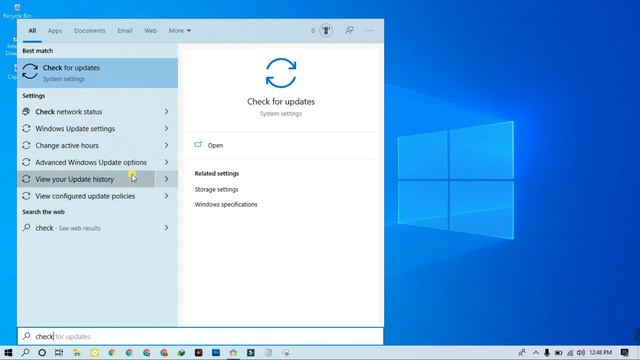640x360 pixels.
Task: Open the rewards trophy icon in search header
Action: tap(326, 30)
